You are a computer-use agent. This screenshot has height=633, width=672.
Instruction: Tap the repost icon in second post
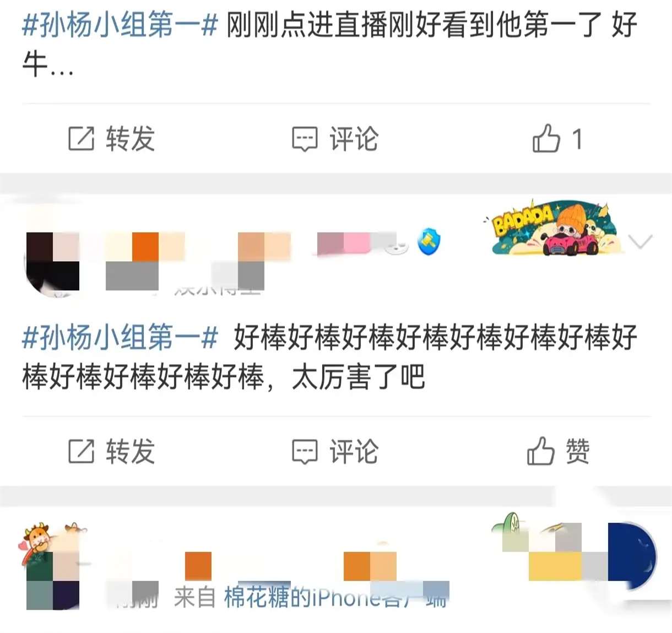[81, 452]
